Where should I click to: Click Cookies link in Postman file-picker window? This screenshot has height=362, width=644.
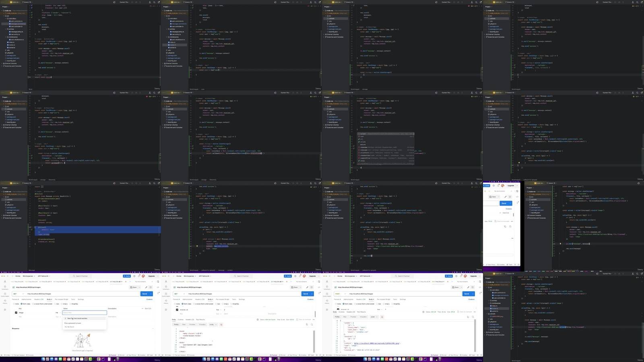click(149, 299)
